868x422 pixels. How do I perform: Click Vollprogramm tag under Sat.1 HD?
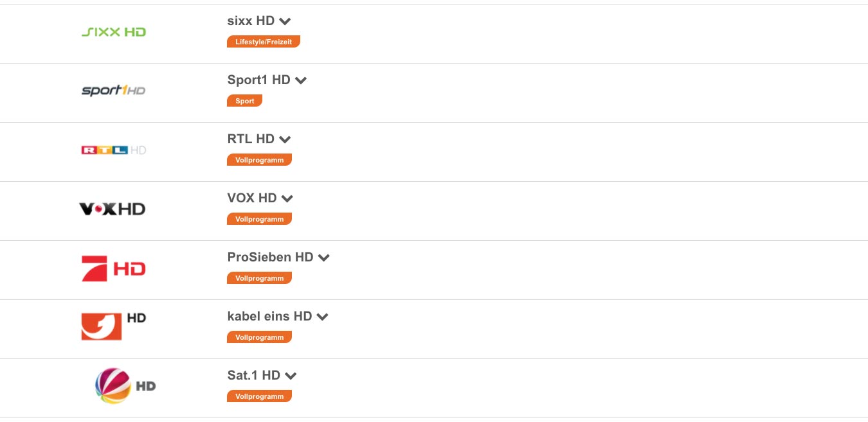coord(260,396)
